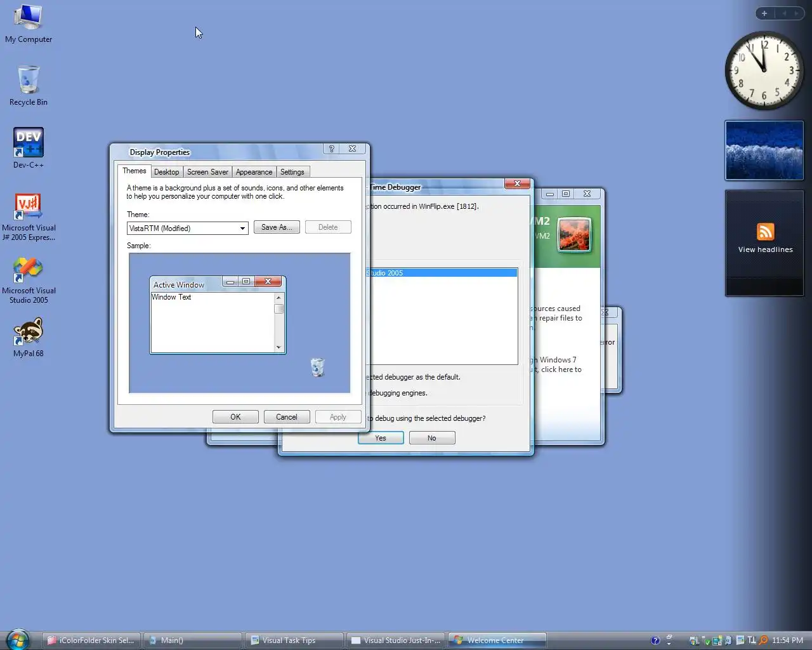Click the sidebar previous gadgets arrow
The width and height of the screenshot is (812, 650).
783,13
